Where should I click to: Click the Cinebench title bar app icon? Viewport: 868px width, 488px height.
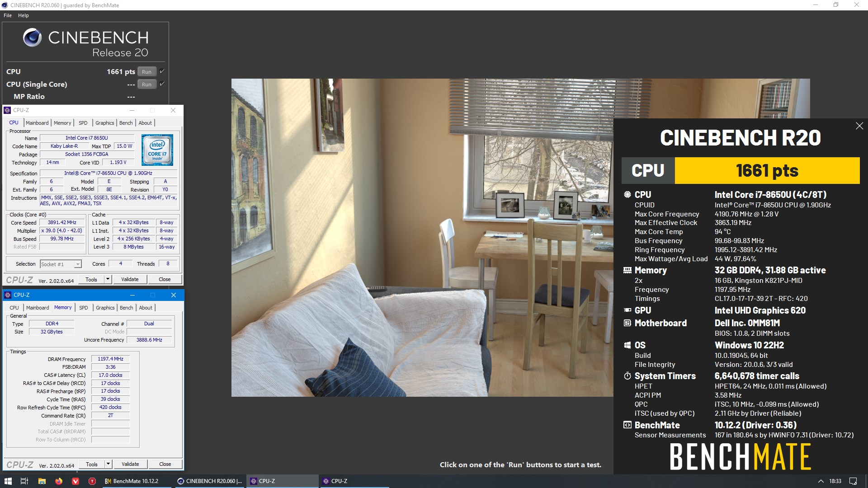[5, 5]
